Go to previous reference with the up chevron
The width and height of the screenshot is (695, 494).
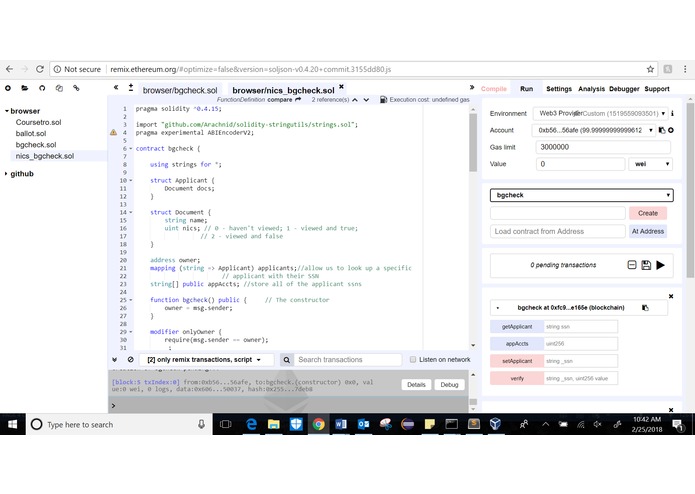pyautogui.click(x=355, y=100)
